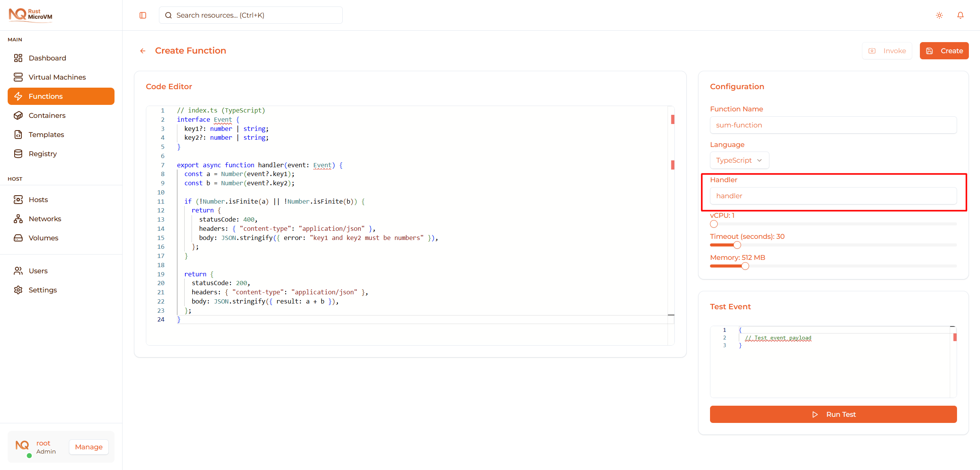Click the notifications bell icon
Image resolution: width=980 pixels, height=470 pixels.
pyautogui.click(x=960, y=15)
